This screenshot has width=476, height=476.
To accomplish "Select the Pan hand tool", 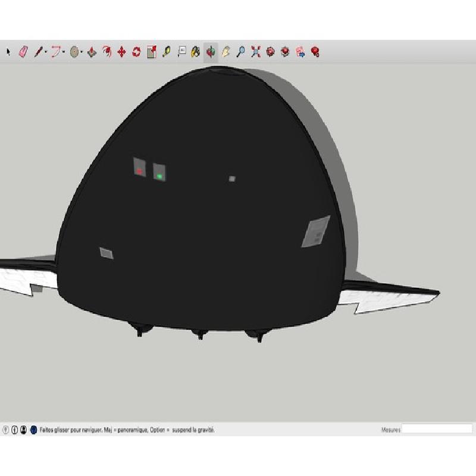I will 226,52.
